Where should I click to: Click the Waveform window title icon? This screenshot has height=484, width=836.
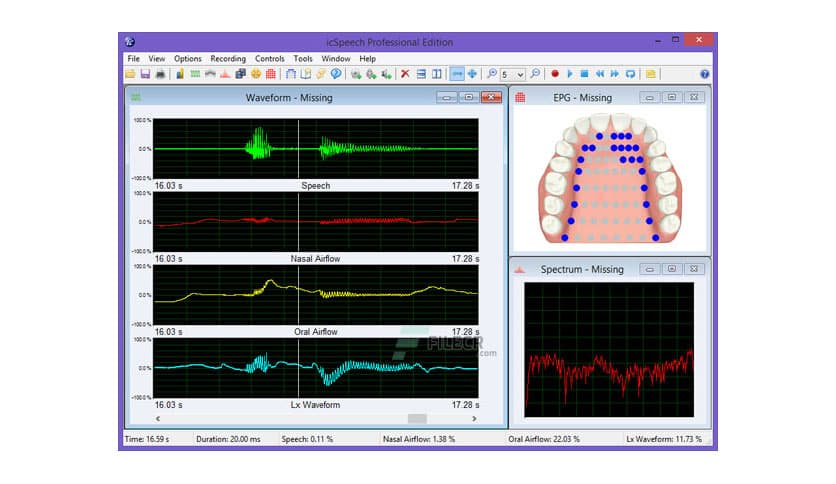click(x=136, y=97)
